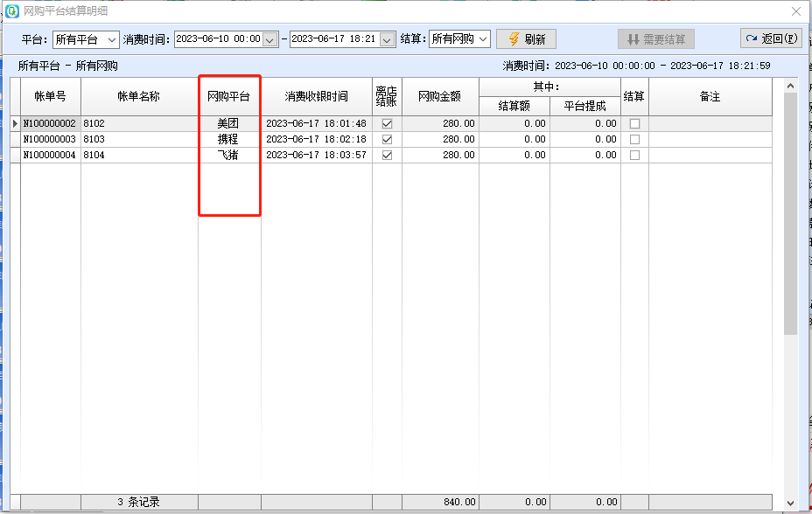Toggle 离店结账 checkbox for bill 8104
812x514 pixels.
[387, 155]
